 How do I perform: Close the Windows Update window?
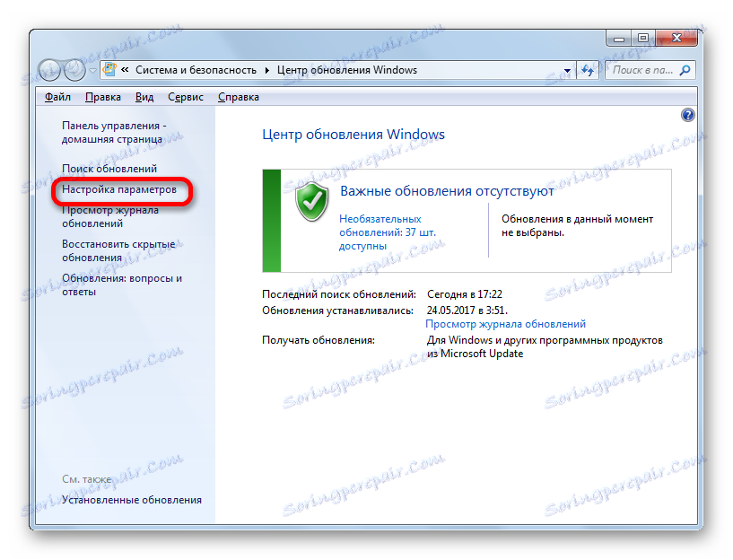point(676,39)
